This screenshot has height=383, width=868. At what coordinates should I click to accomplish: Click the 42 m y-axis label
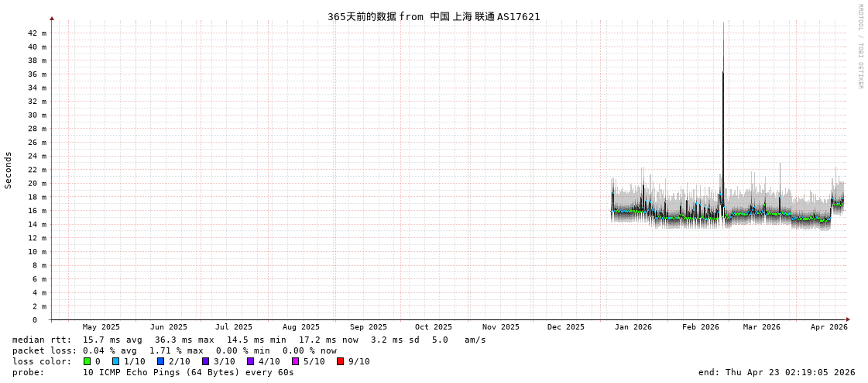(x=37, y=33)
